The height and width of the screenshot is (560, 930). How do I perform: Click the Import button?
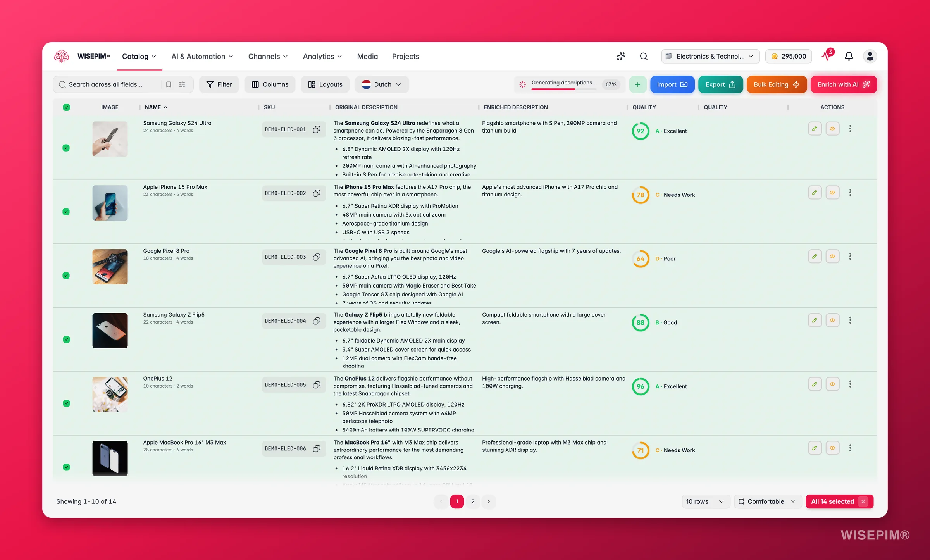(672, 84)
